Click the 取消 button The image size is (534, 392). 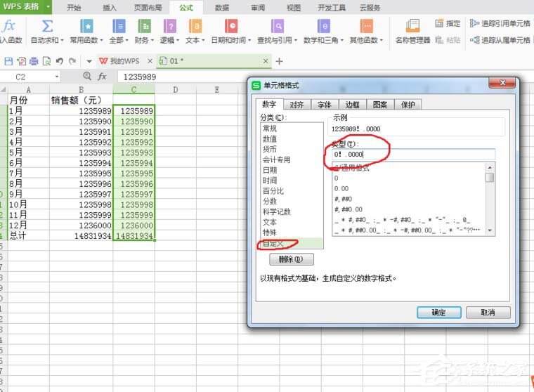pos(488,313)
